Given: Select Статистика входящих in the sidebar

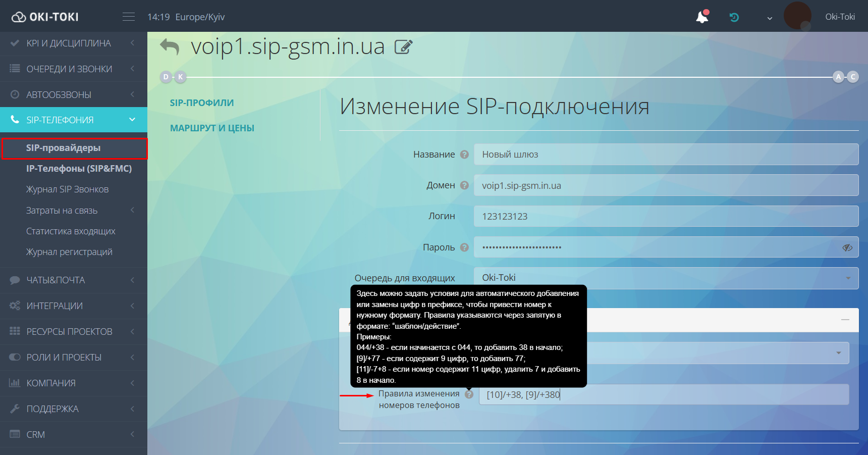Looking at the screenshot, I should [x=70, y=231].
